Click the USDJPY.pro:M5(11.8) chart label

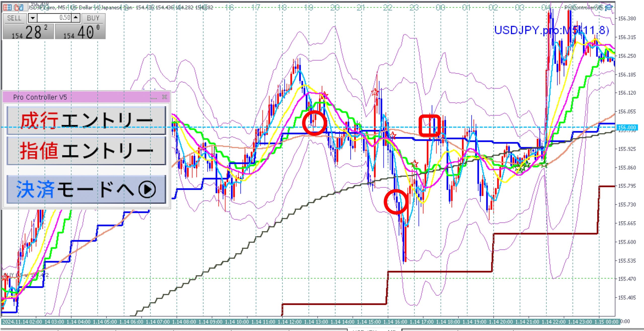click(551, 30)
